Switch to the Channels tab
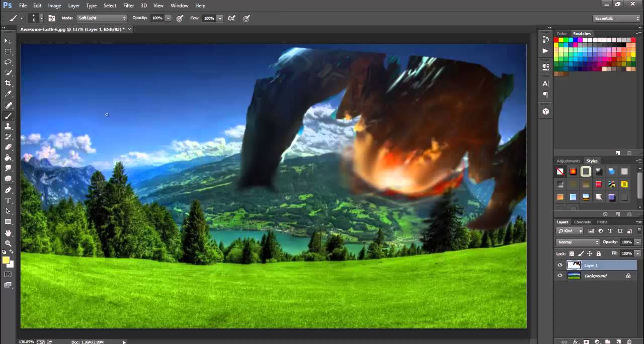The image size is (644, 344). (582, 222)
